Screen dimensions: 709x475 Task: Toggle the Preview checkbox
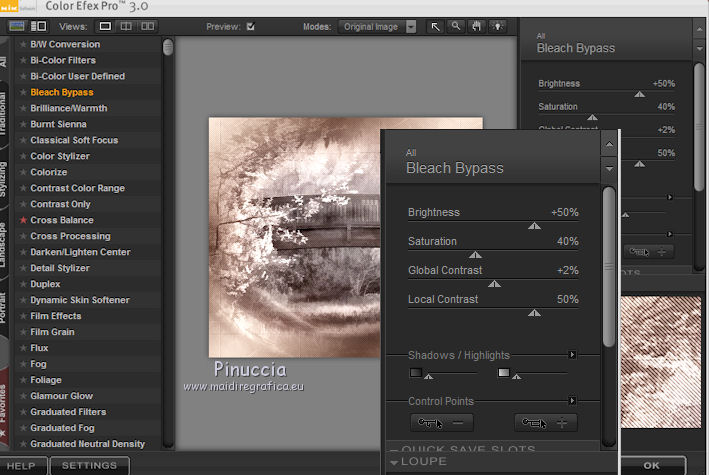250,26
